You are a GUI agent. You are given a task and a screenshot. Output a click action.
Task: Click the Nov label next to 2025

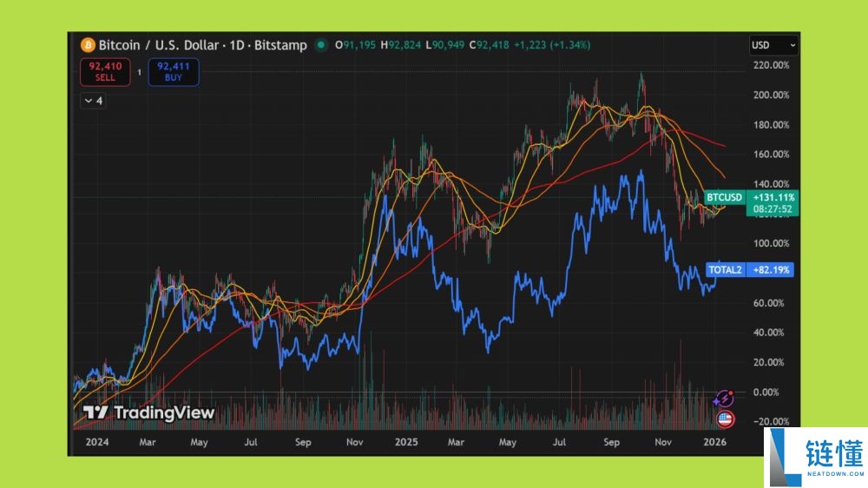(x=355, y=442)
